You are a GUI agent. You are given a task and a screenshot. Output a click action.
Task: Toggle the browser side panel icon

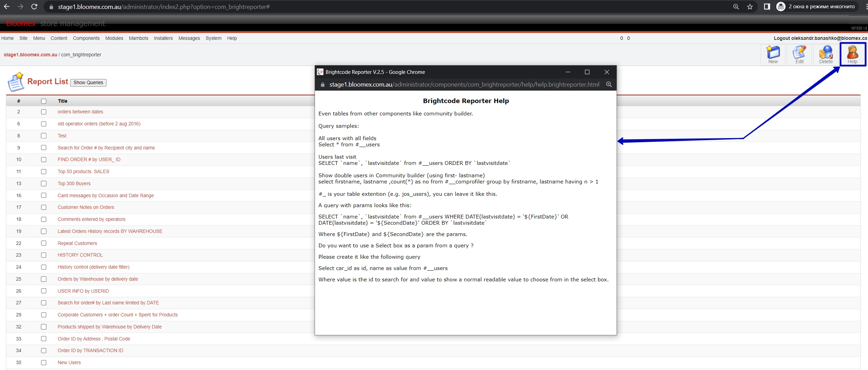coord(767,7)
